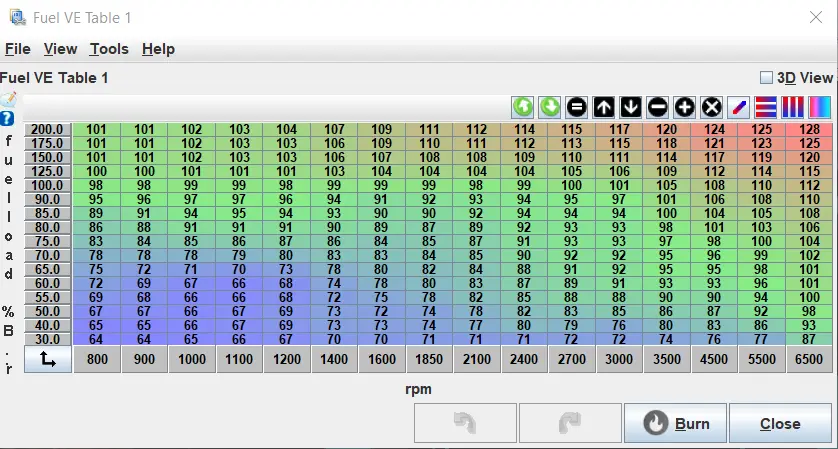Select cell 107 at 200.0 load, 1400 rpm
This screenshot has height=449, width=838.
tap(334, 129)
